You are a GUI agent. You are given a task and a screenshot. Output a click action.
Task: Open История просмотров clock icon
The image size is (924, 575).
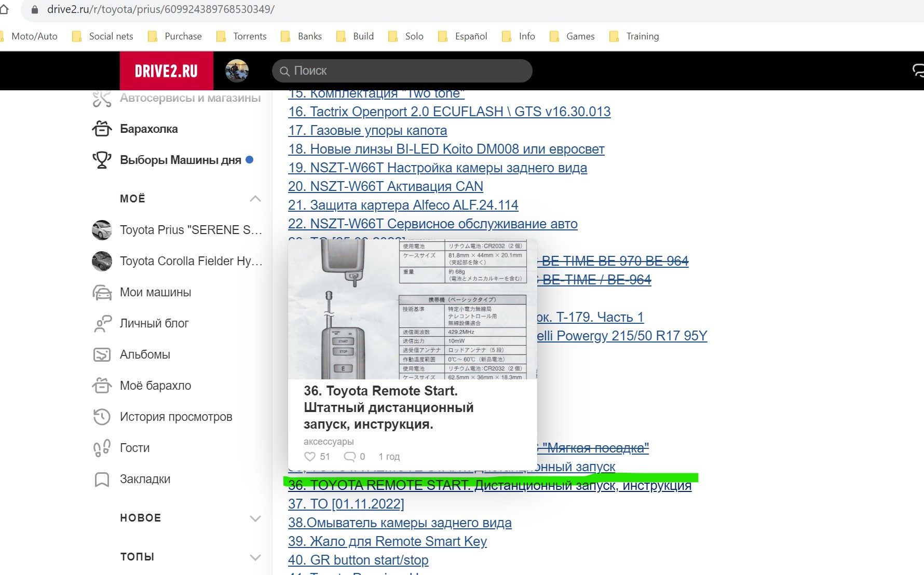click(102, 417)
